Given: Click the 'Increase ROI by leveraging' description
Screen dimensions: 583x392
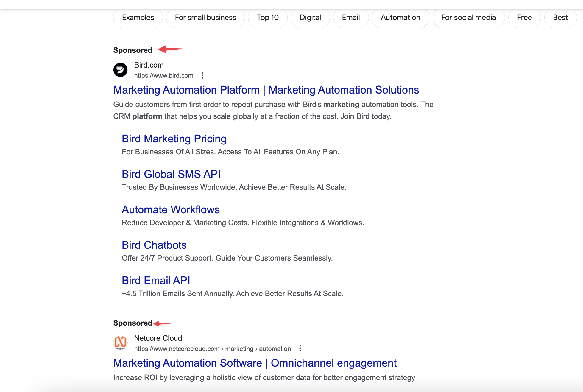Looking at the screenshot, I should pyautogui.click(x=264, y=378).
